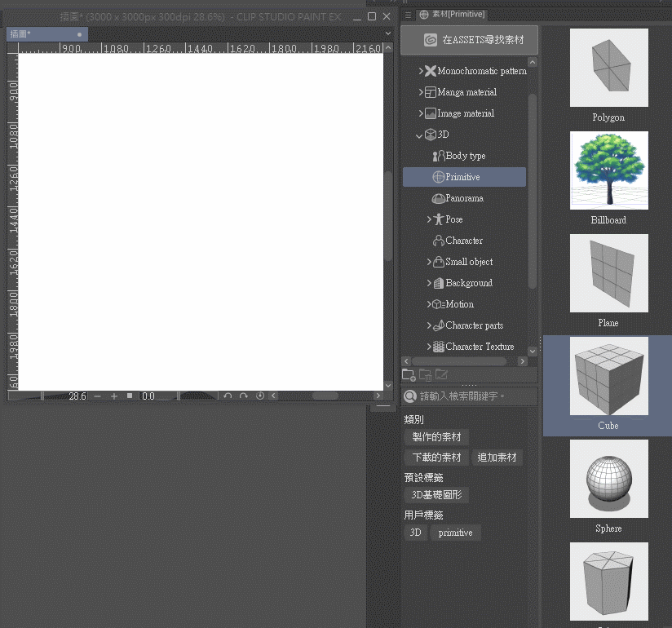Expand the Manga material folder
Screen dimensions: 672x628
pyautogui.click(x=421, y=91)
